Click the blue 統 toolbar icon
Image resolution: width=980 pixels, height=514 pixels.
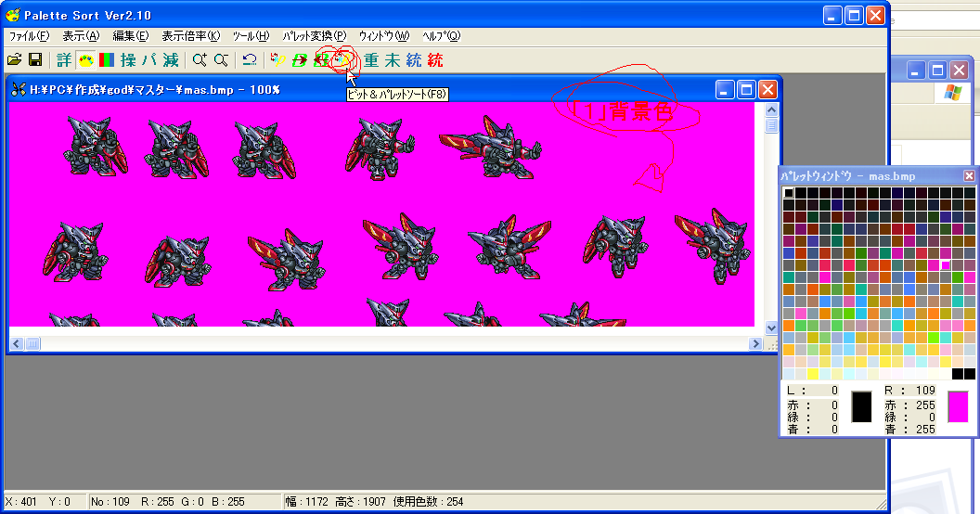414,60
